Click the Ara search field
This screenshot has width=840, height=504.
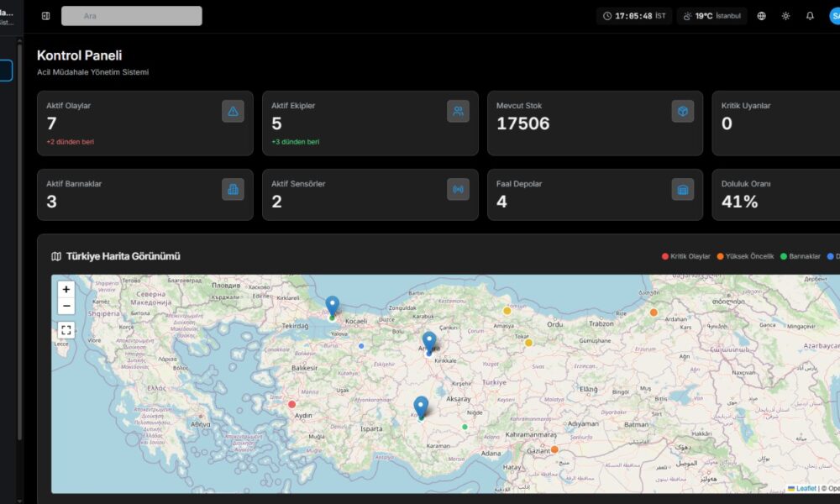coord(132,16)
